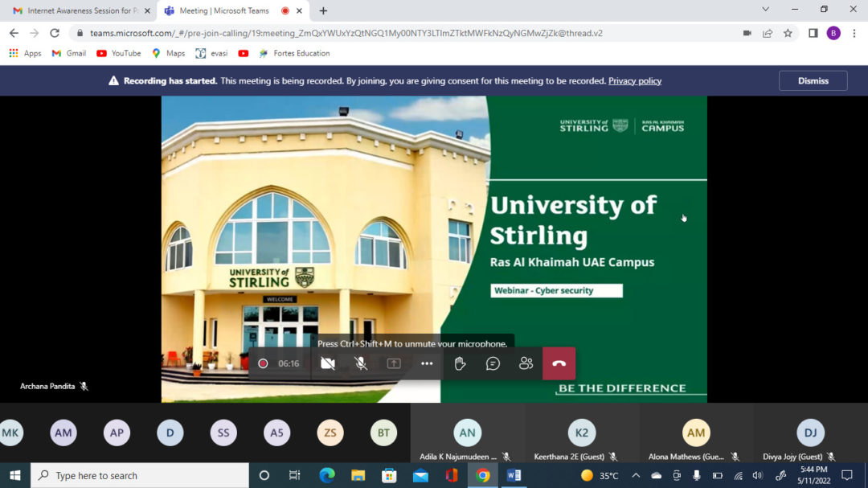Open the Chrome profile B avatar
Viewport: 868px width, 488px height.
click(x=833, y=33)
